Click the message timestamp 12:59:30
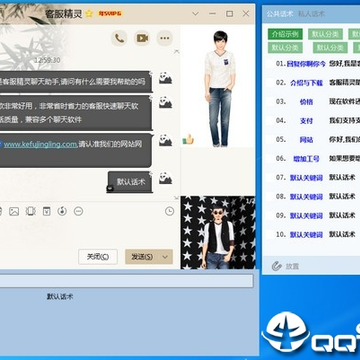360x360 pixels. tap(47, 60)
